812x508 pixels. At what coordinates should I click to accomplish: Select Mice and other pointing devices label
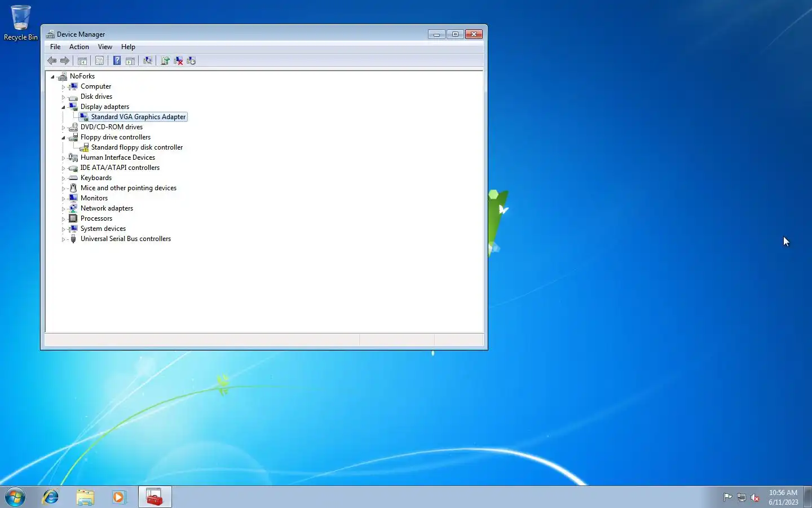coord(129,188)
